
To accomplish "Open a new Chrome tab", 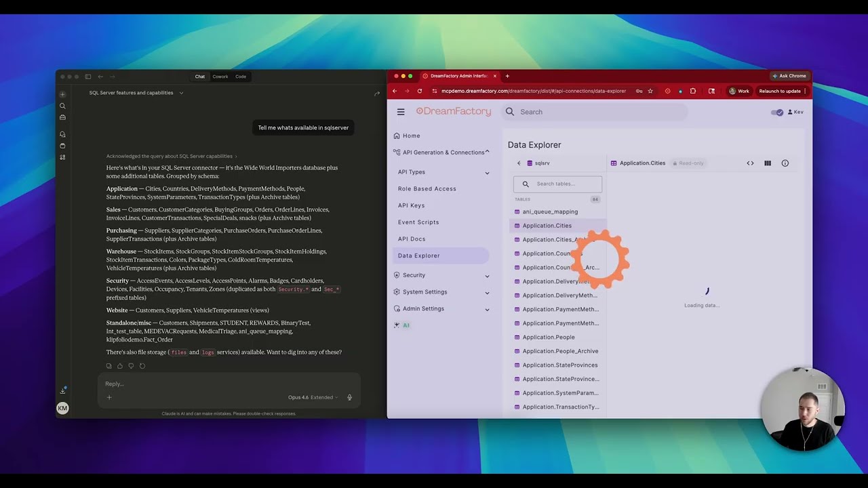I will 507,76.
